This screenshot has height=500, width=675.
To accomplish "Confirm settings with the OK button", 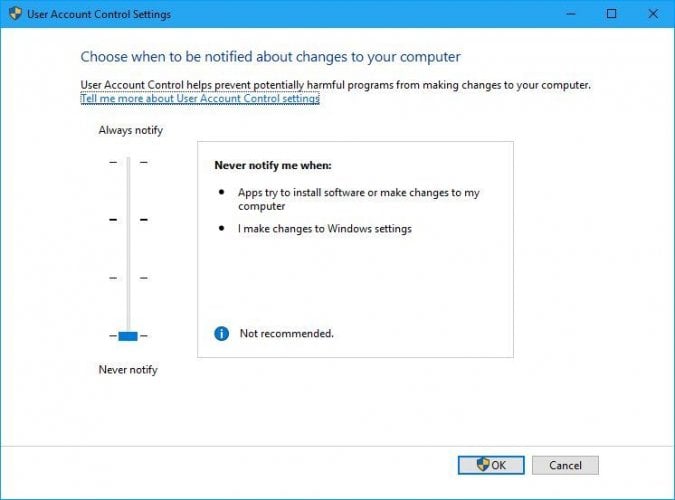I will [491, 465].
